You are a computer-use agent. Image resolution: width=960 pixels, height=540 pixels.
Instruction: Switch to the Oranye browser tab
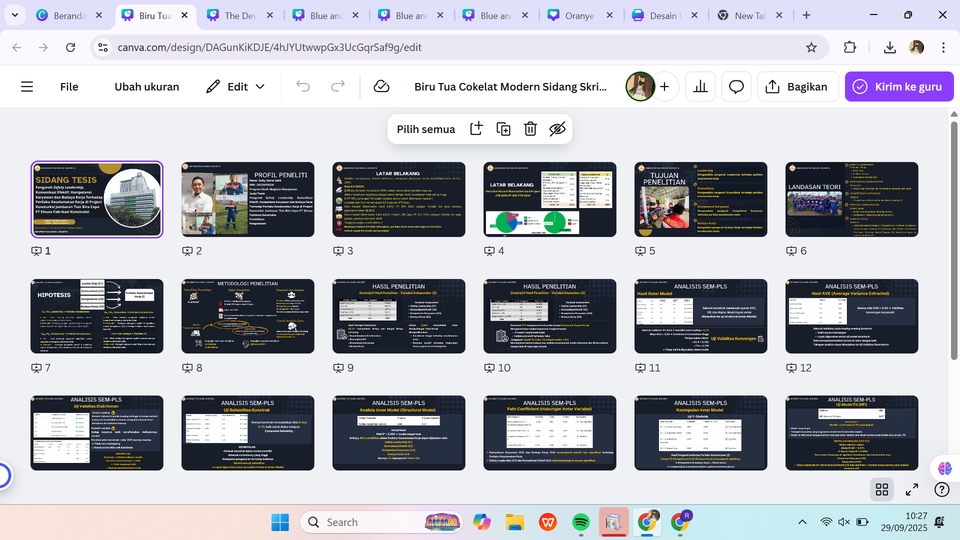point(580,15)
